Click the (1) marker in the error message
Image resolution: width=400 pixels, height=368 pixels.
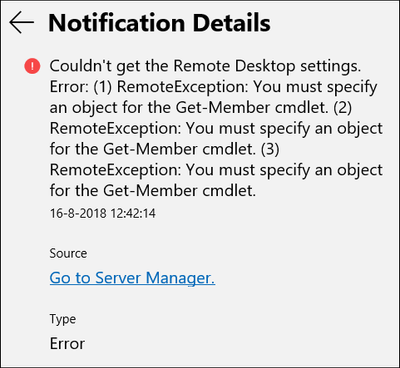(103, 87)
